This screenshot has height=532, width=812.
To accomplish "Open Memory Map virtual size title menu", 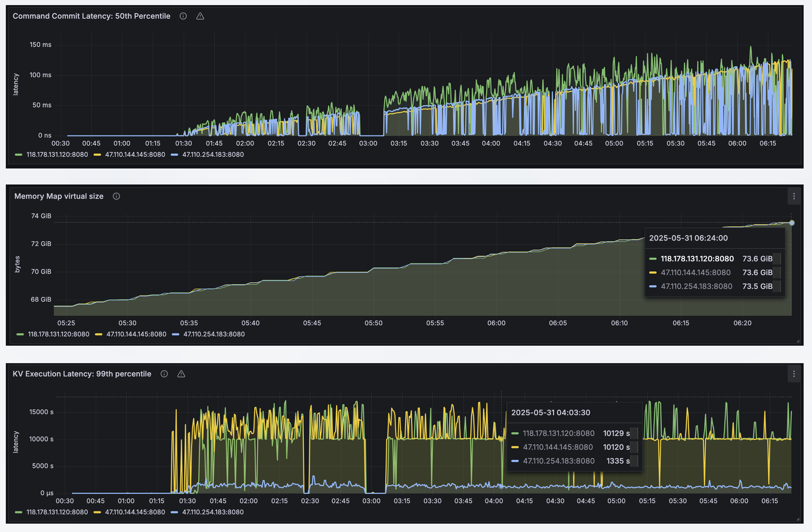I will coord(59,196).
